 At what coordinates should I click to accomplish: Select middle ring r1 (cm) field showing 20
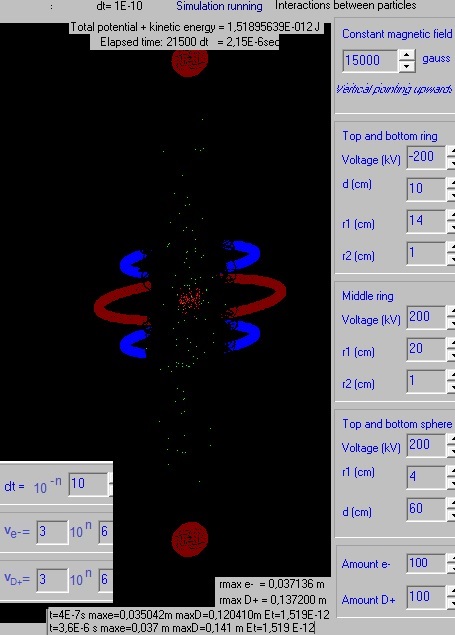pos(426,349)
